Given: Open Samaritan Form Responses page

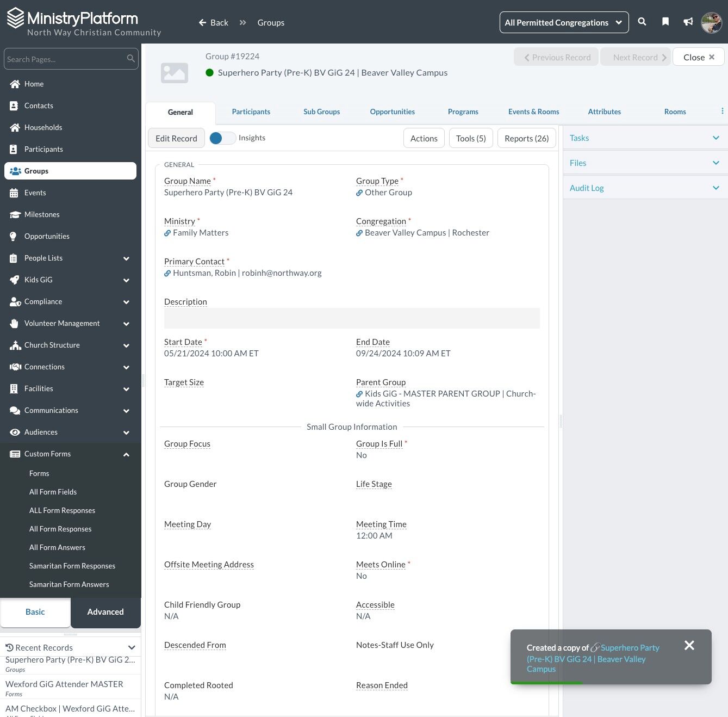Looking at the screenshot, I should [72, 566].
